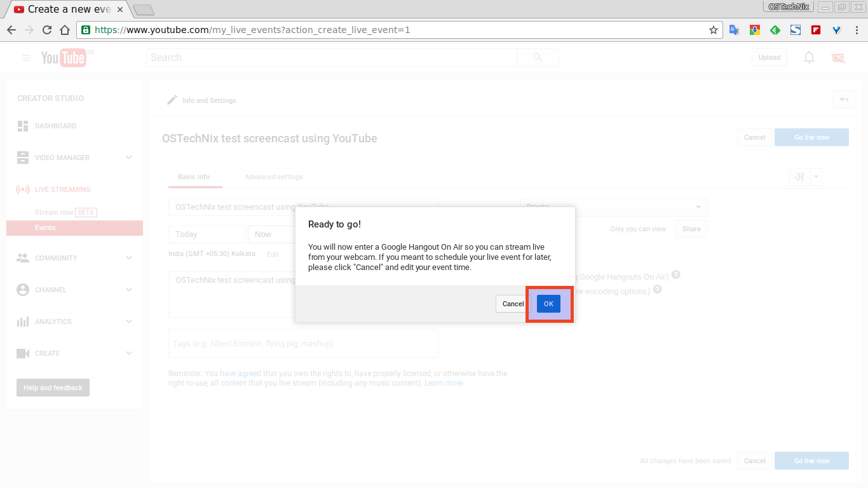Open the OSTechNix account avatar

(839, 58)
